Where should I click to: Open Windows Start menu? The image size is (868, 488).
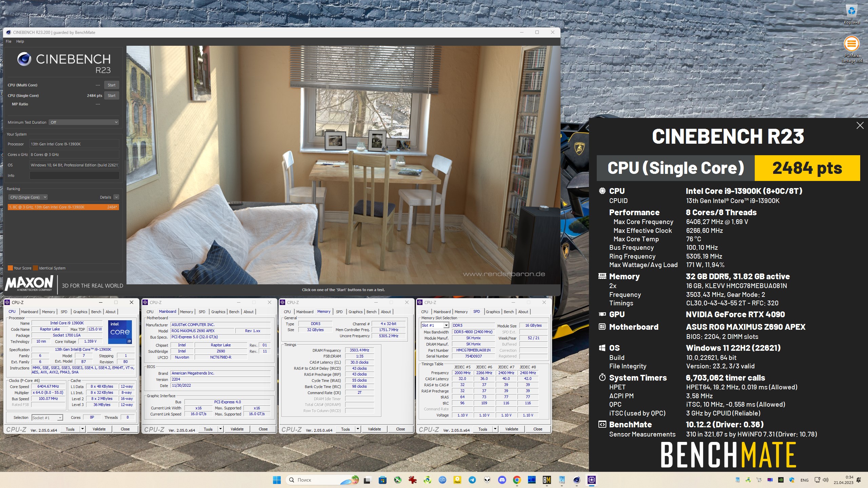(277, 480)
